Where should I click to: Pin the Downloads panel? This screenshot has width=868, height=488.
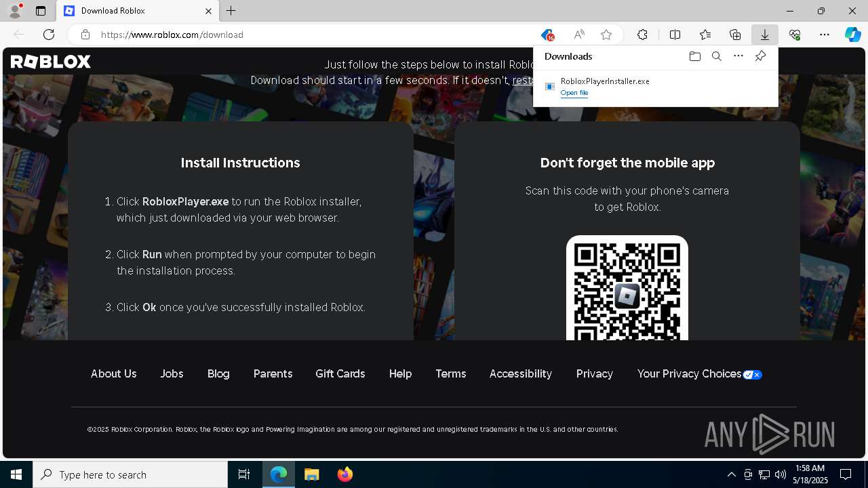coord(760,56)
